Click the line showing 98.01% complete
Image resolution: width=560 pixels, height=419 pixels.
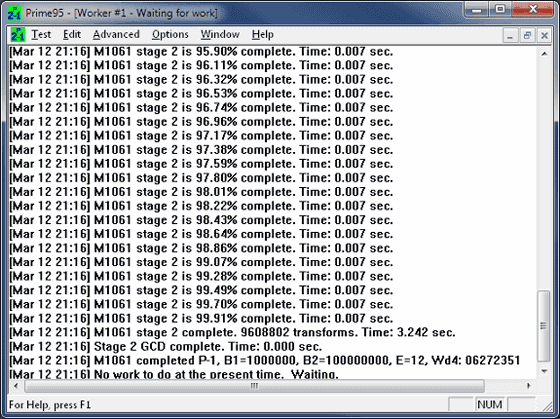pyautogui.click(x=201, y=192)
